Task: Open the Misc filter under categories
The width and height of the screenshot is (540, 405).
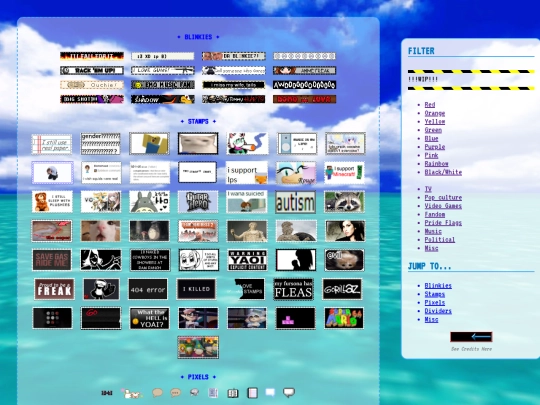Action: point(431,248)
